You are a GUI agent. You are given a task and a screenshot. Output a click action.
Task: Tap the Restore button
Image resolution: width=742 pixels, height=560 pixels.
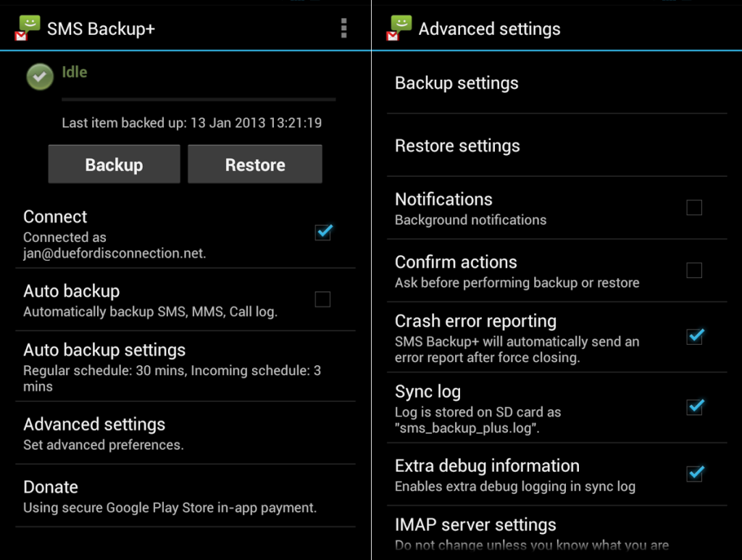[255, 164]
